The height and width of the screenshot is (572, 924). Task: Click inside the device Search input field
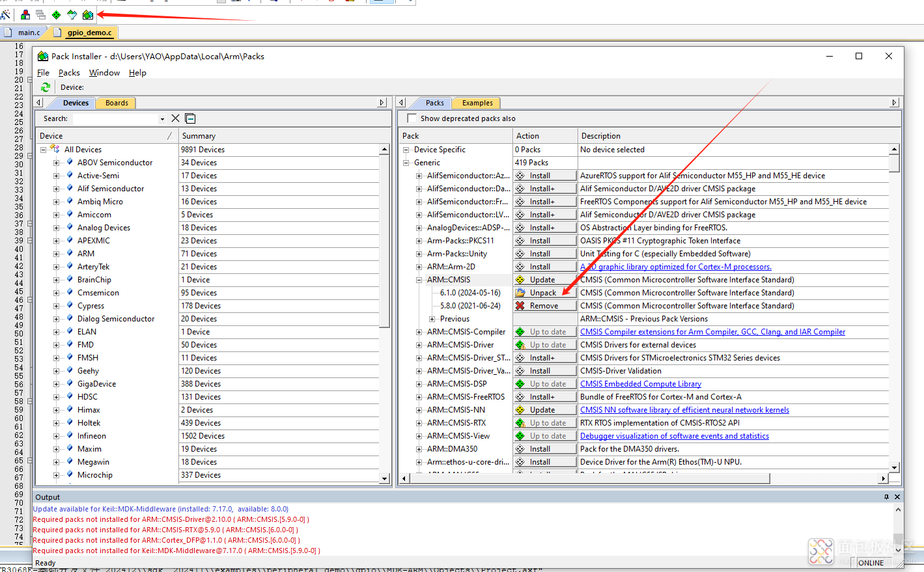click(x=115, y=118)
